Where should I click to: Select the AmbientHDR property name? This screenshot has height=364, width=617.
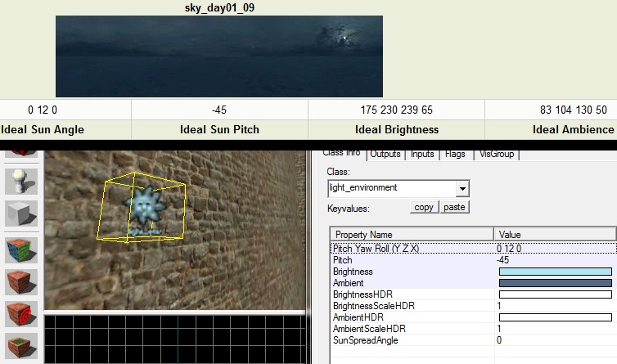click(x=358, y=317)
